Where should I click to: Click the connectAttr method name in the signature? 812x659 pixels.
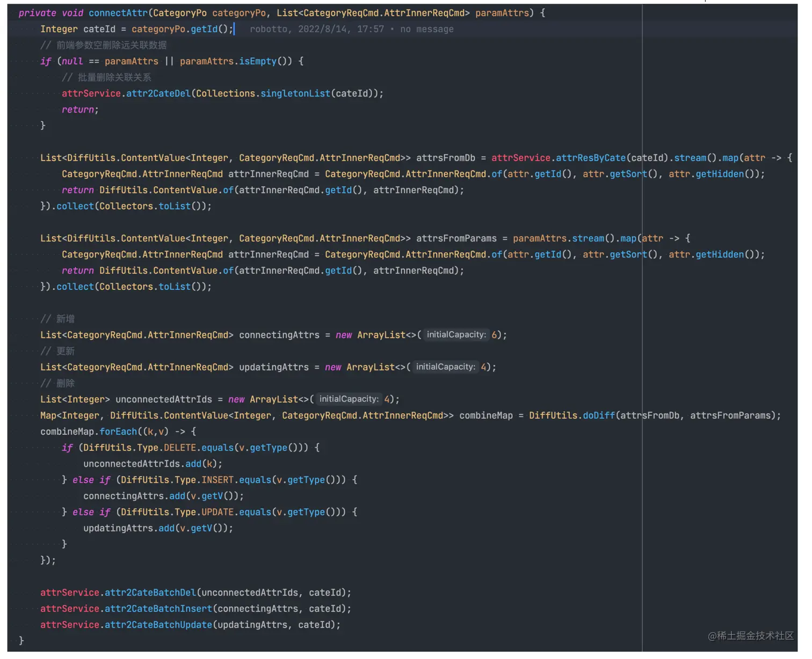tap(118, 13)
